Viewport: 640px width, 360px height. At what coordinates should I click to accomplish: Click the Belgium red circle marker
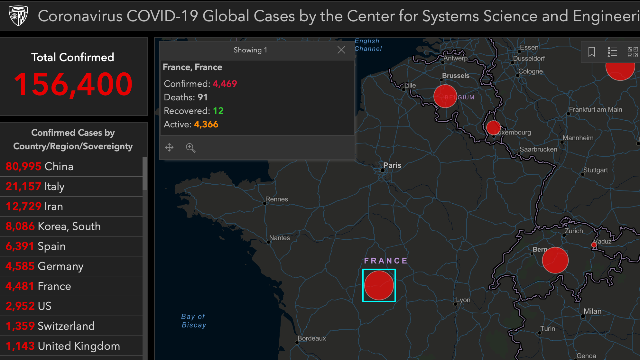tap(445, 96)
